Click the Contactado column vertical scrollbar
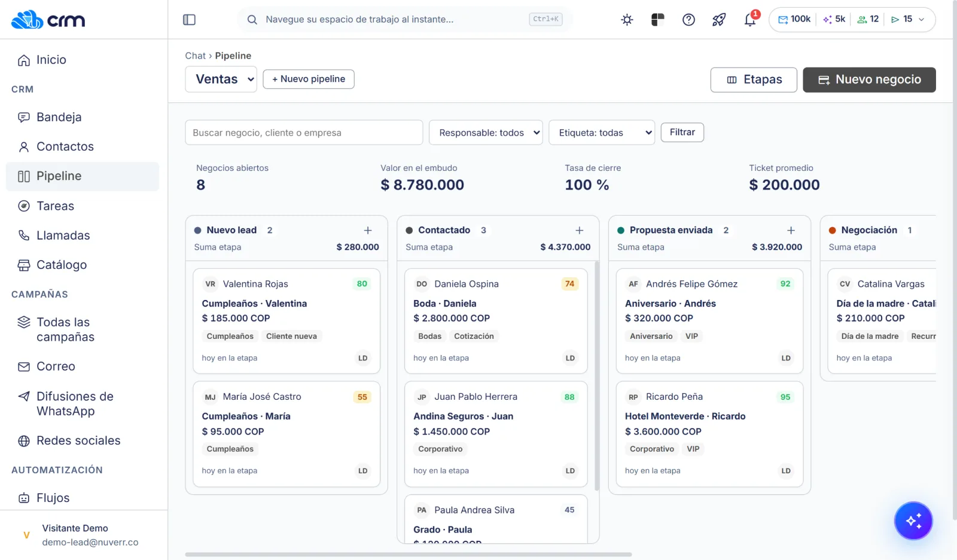The image size is (957, 560). [596, 375]
